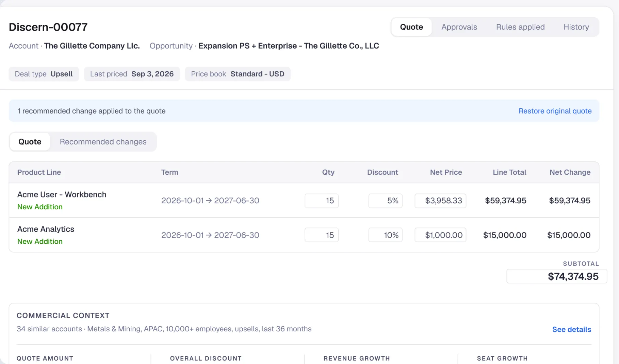619x364 pixels.
Task: Click the Discern-00077 quote title
Action: coord(48,27)
